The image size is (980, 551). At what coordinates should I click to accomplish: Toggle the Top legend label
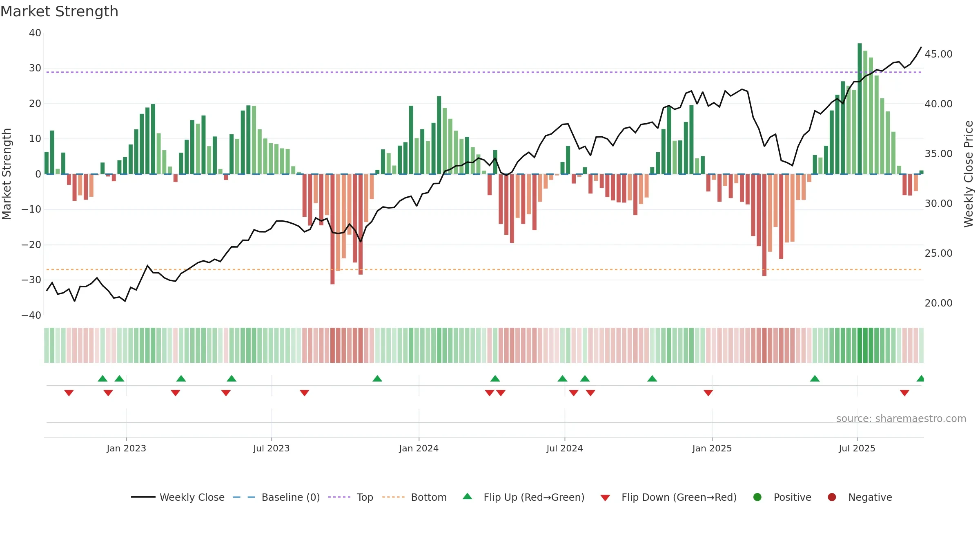[x=365, y=497]
